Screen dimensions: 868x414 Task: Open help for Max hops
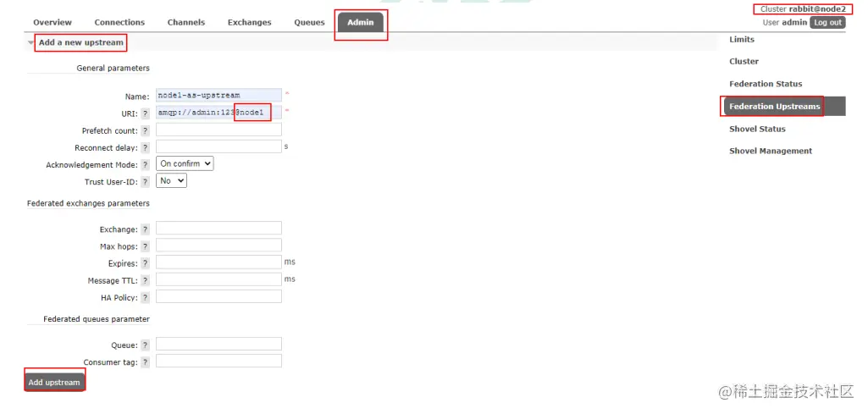coord(145,246)
